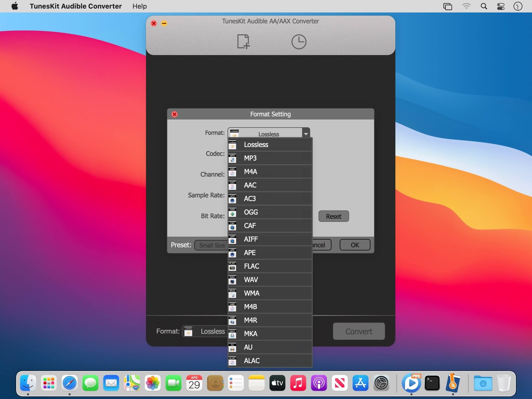Pick the M4B audiobook format
This screenshot has width=532, height=399.
pyautogui.click(x=270, y=307)
